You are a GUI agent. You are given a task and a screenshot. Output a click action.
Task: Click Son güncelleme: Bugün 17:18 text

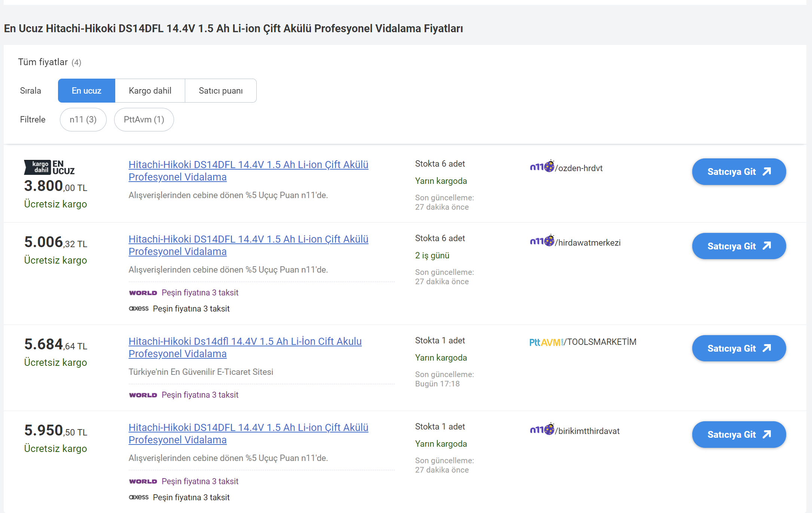tap(445, 379)
